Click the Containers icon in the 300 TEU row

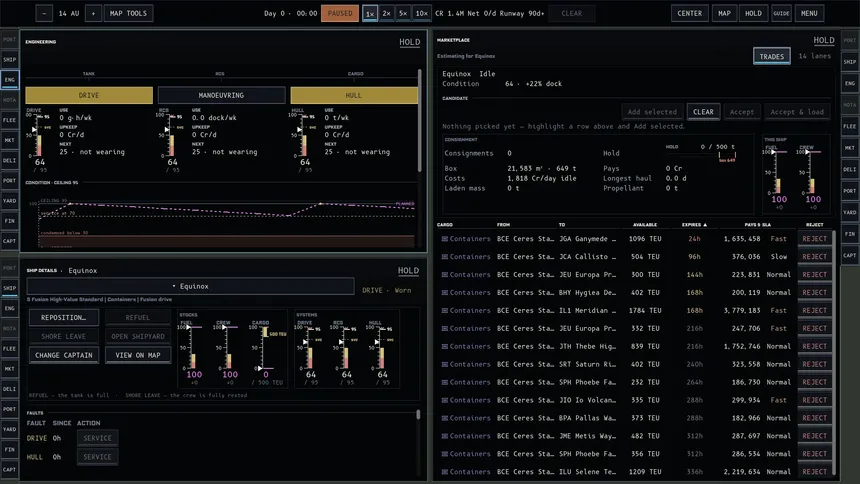pyautogui.click(x=445, y=274)
